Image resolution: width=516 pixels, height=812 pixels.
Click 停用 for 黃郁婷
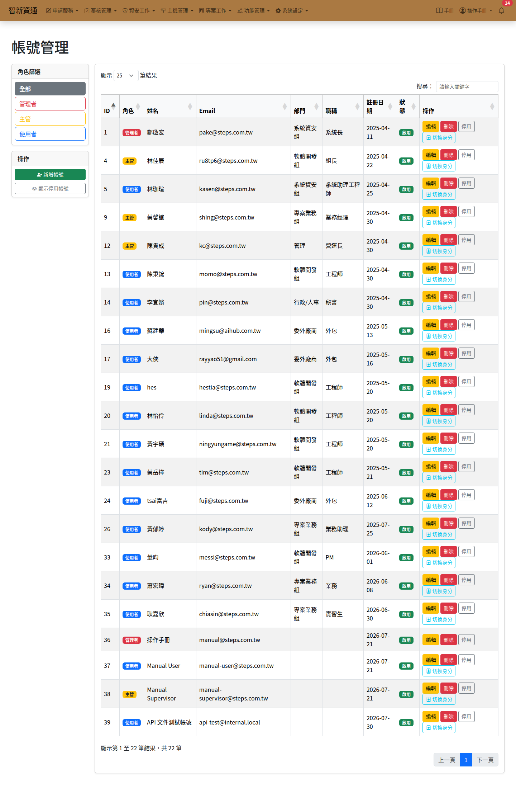tap(467, 523)
